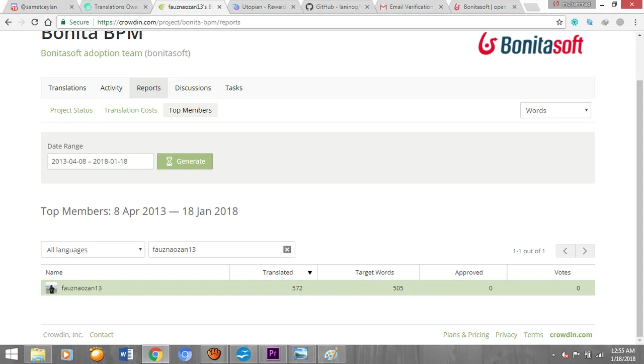Click the muted volume tray icon
The width and height of the screenshot is (644, 364).
coord(565,355)
